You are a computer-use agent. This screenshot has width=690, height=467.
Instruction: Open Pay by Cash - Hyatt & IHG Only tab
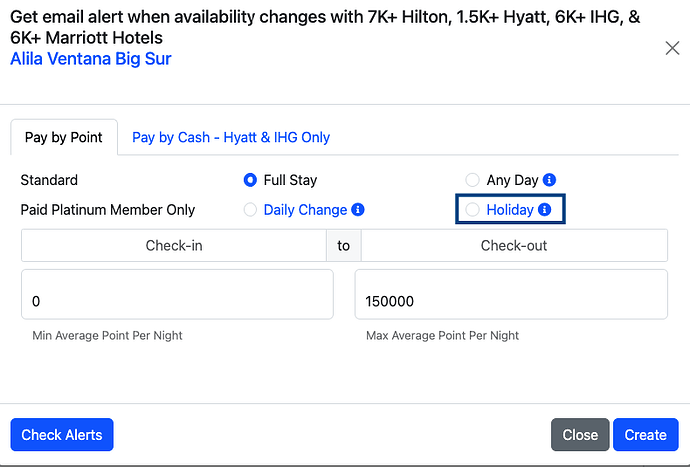pos(231,137)
